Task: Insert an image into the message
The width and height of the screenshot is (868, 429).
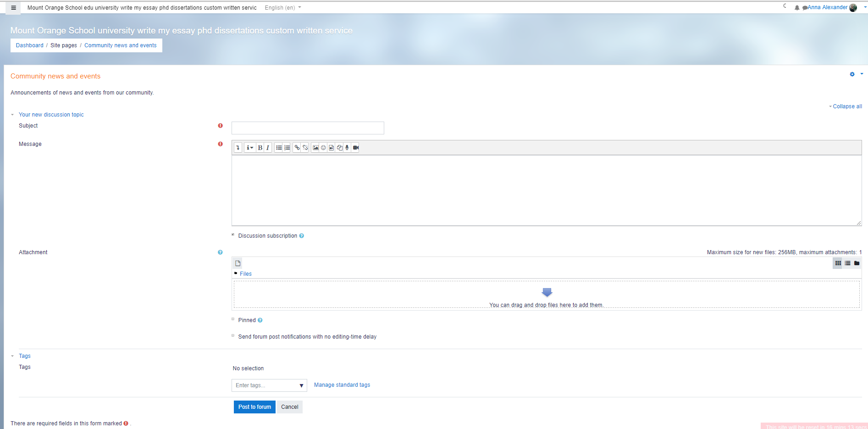Action: 315,148
